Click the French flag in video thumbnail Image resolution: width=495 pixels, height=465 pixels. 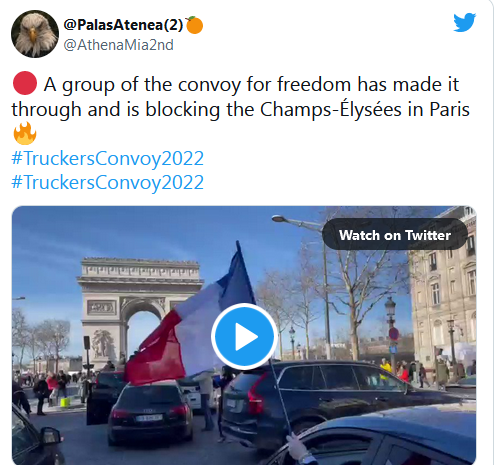tap(190, 320)
